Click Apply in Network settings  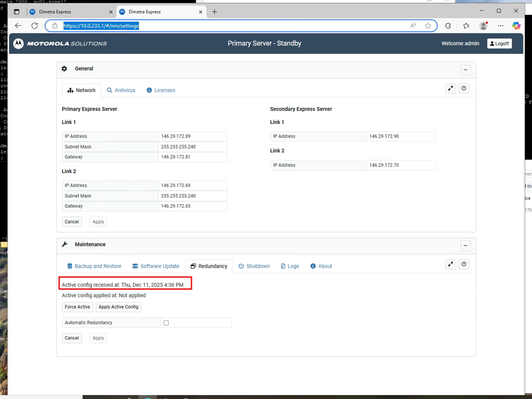coord(99,222)
